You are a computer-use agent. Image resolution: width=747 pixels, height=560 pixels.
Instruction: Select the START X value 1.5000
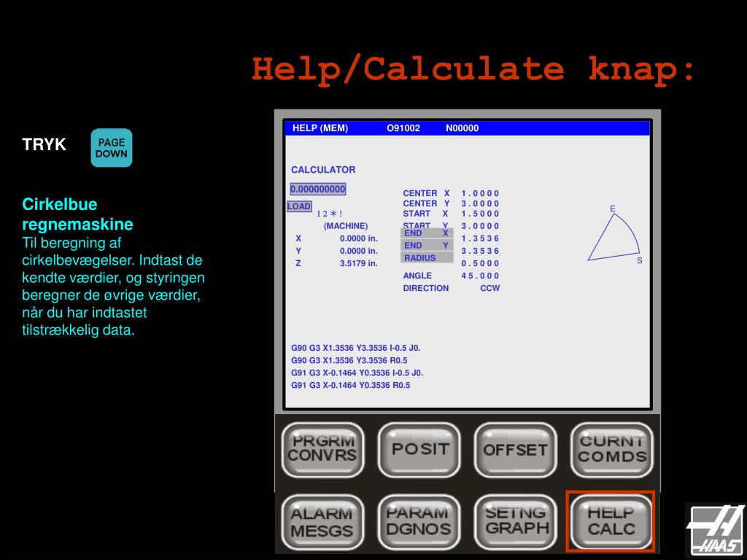click(x=480, y=214)
